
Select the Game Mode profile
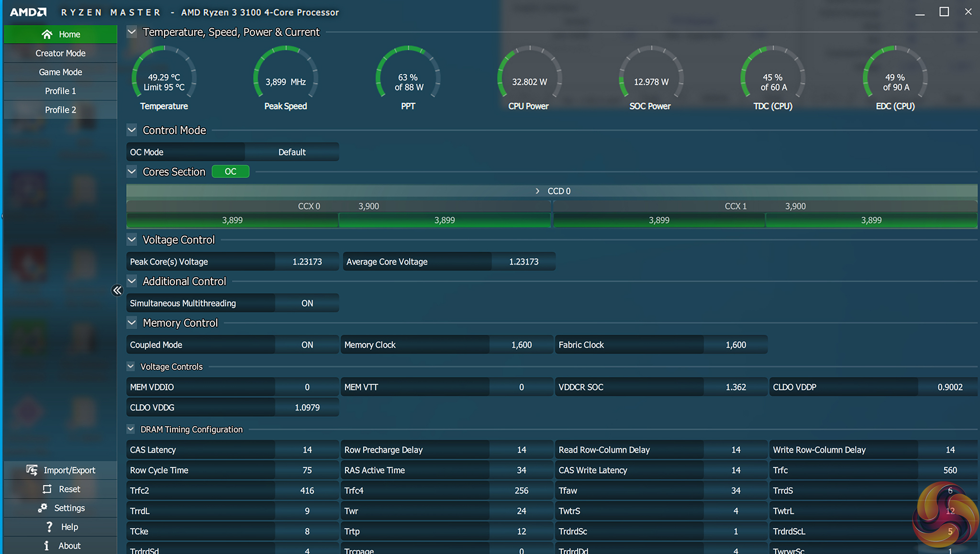point(60,72)
